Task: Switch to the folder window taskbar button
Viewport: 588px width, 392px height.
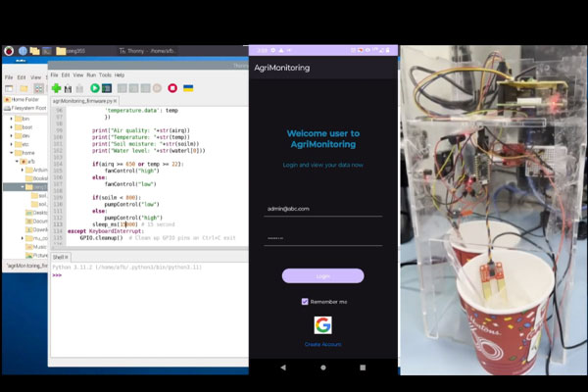Action: pos(72,51)
